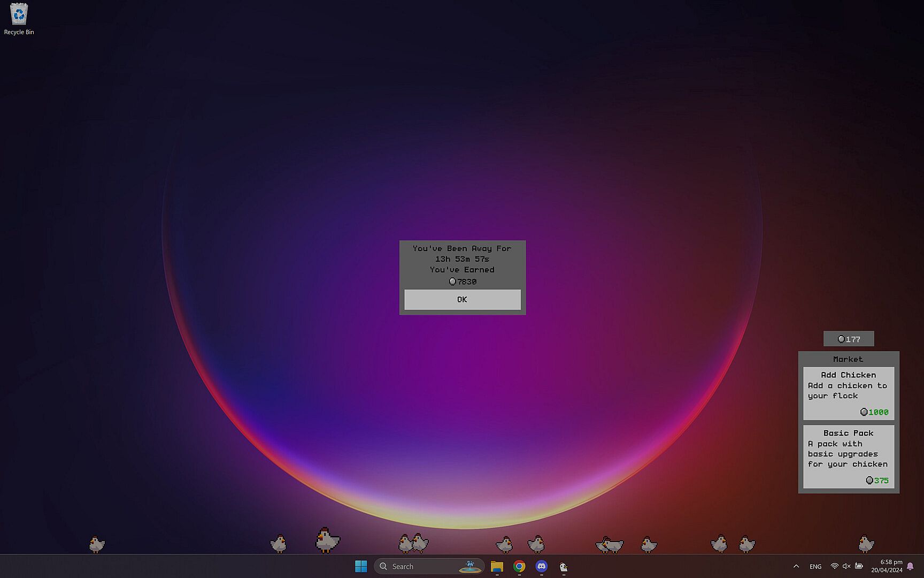
Task: Open the Recycle Bin desktop icon
Action: click(19, 19)
